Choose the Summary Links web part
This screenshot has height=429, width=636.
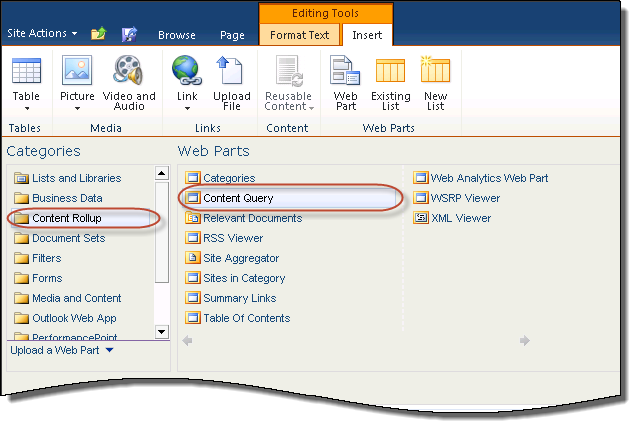[231, 298]
